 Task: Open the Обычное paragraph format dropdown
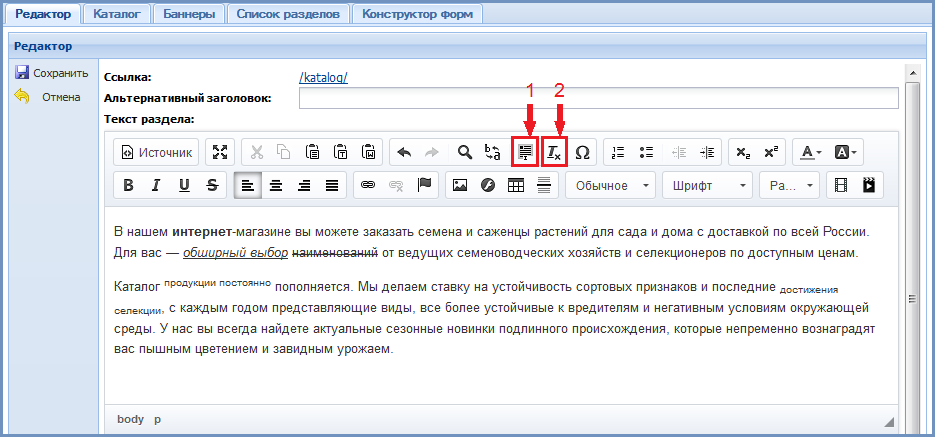(x=610, y=185)
